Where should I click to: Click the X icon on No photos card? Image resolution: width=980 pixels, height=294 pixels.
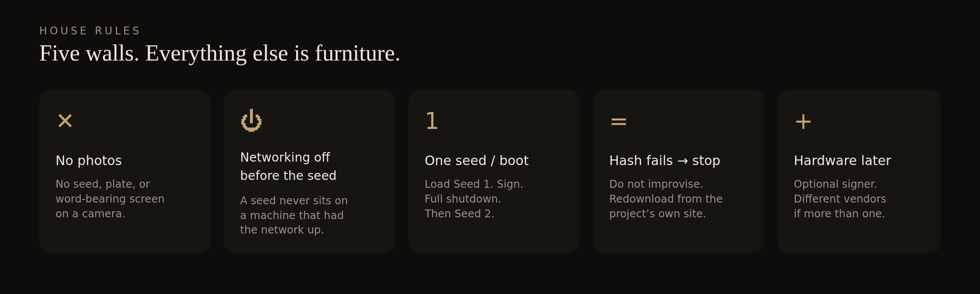point(65,121)
